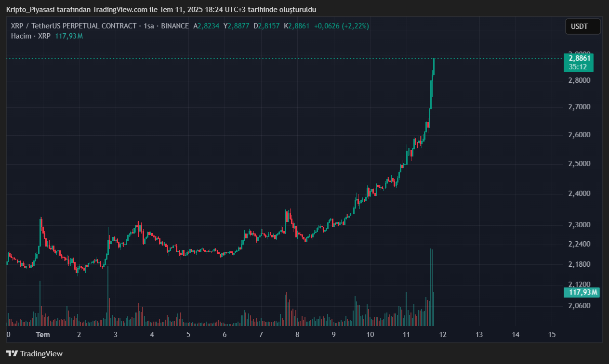Open the USDT currency selector
Viewport: 609px width, 364px height.
click(583, 26)
